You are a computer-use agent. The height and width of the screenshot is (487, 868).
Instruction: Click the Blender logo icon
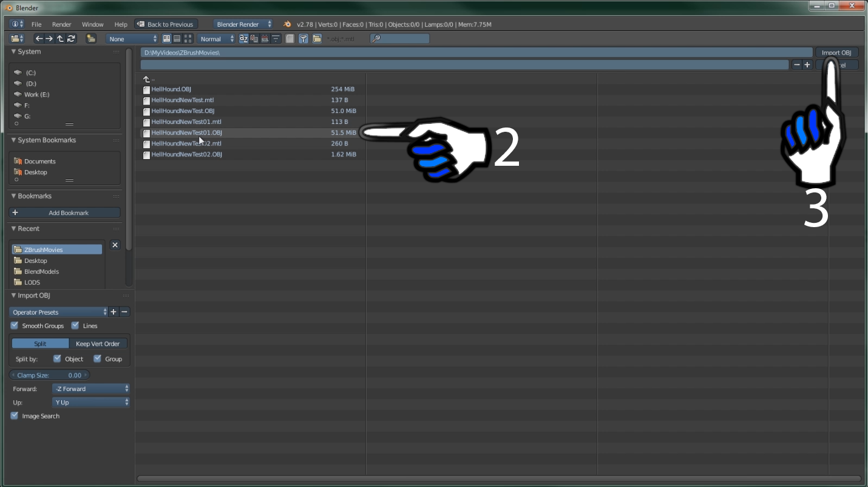(x=287, y=24)
